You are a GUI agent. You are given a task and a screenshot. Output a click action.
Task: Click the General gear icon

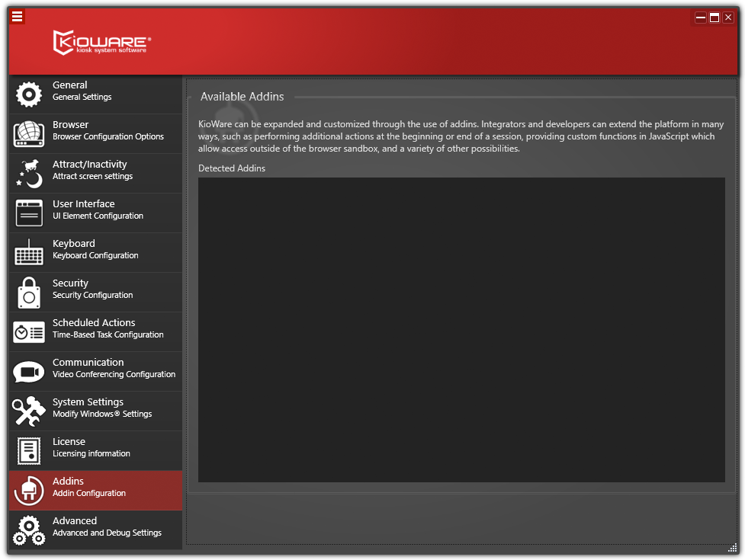click(29, 94)
